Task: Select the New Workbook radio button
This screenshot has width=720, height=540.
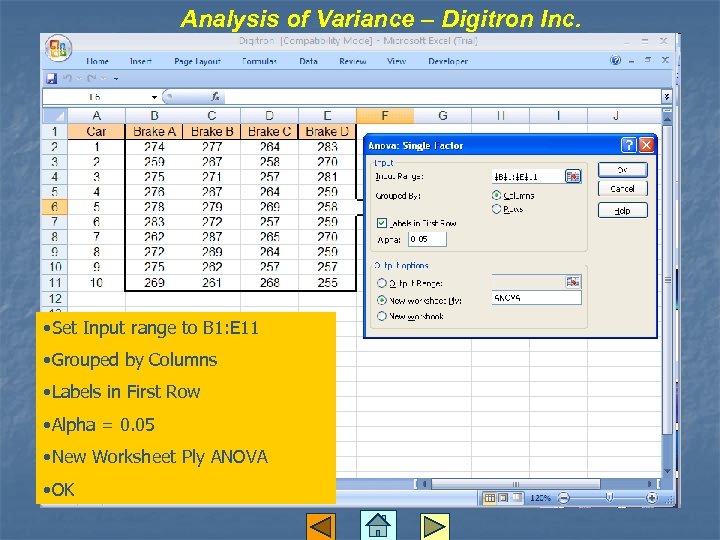Action: tap(382, 316)
